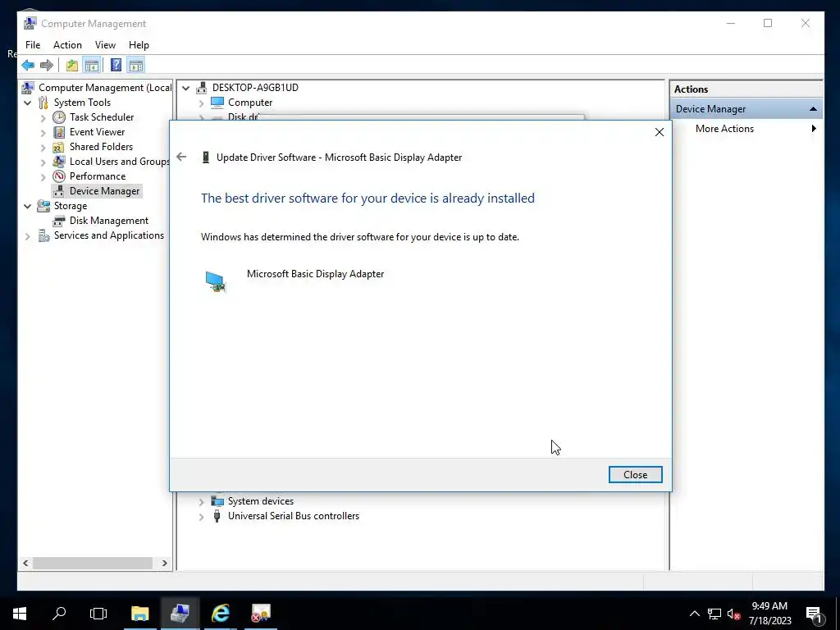Show hidden system tray icons
This screenshot has height=630, width=840.
click(694, 614)
